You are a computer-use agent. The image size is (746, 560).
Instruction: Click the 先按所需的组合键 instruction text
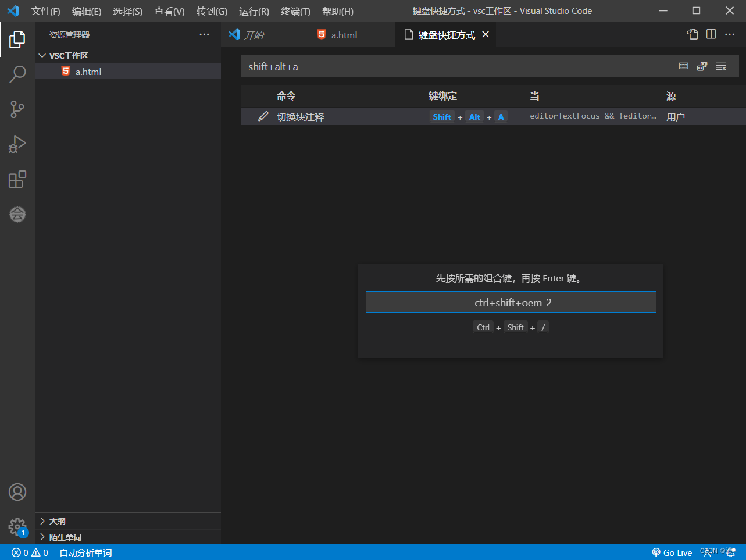510,279
